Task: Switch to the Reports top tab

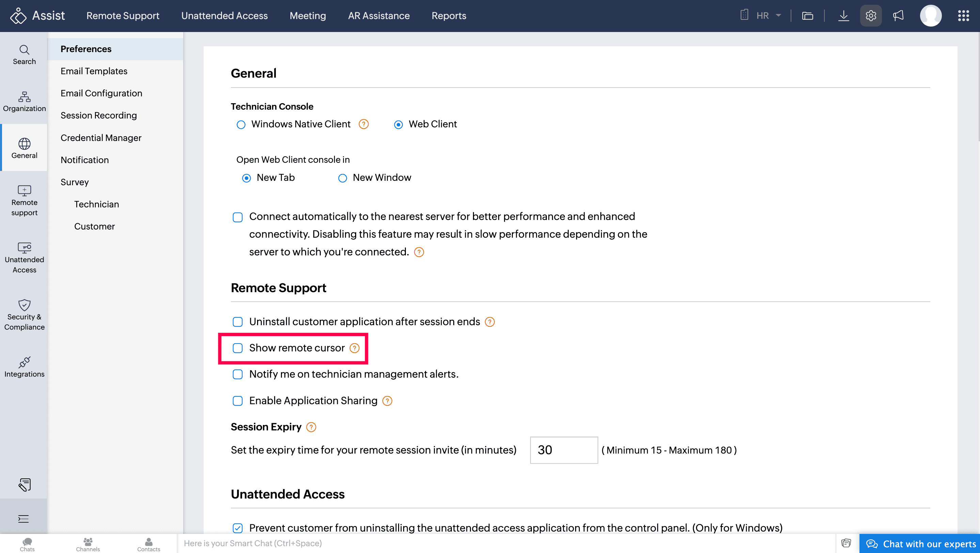Action: coord(448,16)
